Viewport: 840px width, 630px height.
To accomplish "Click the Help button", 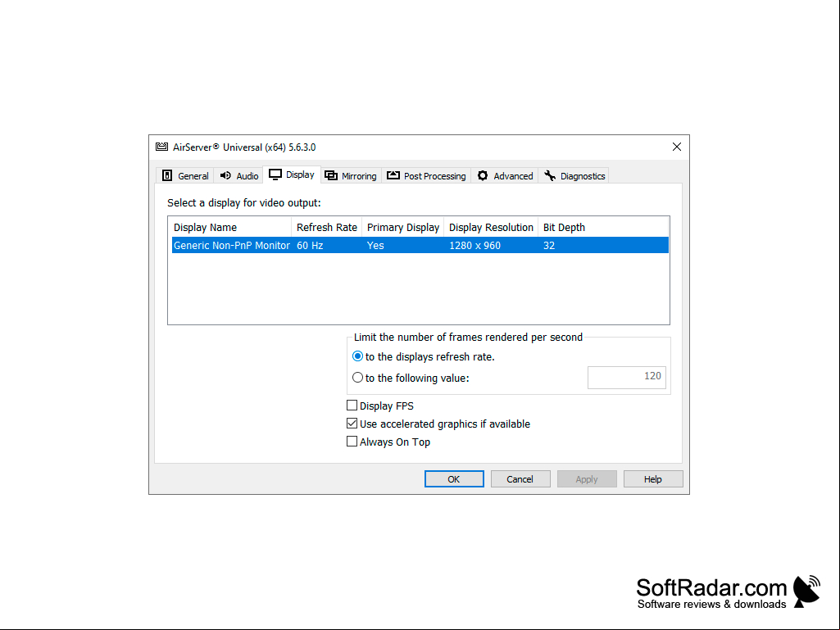I will 653,479.
